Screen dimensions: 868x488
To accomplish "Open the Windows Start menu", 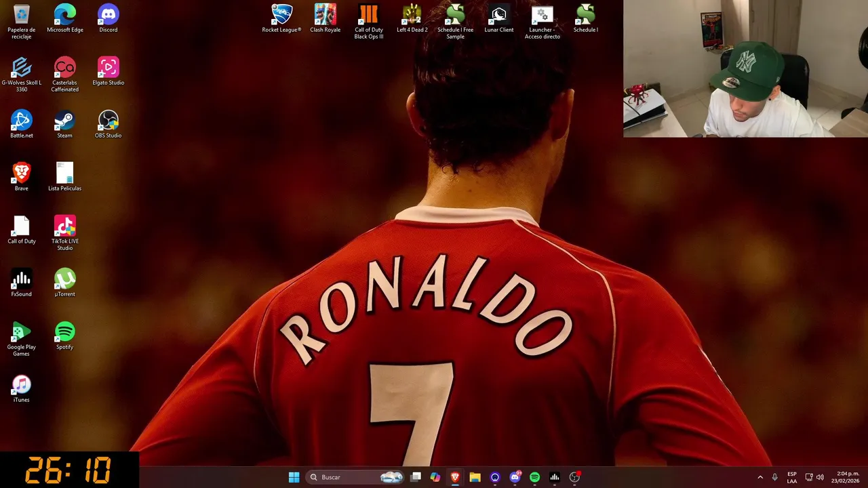I will coord(294,477).
